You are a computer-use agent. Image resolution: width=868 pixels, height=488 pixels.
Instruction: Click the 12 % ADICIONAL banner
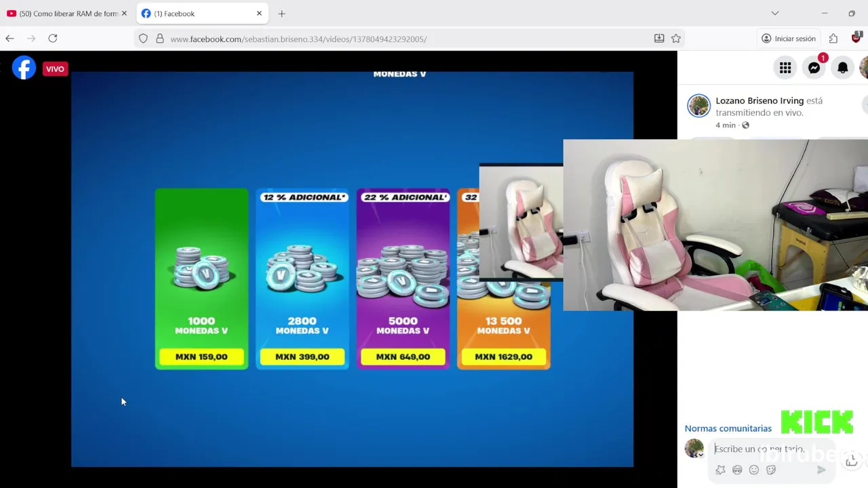coord(305,197)
